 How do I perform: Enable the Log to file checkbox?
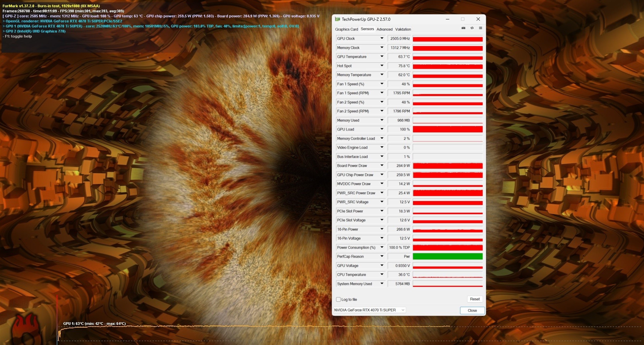pos(338,299)
